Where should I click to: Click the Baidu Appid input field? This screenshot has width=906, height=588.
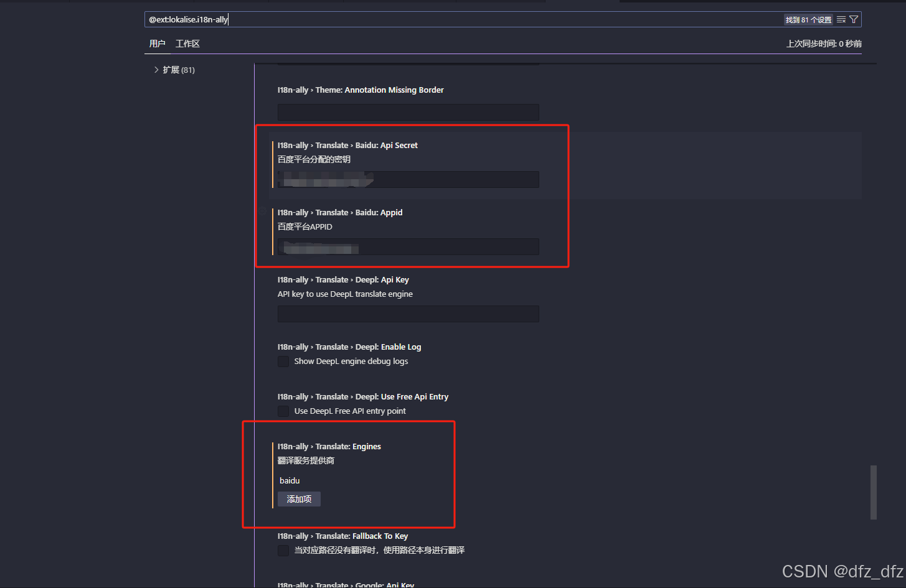[x=408, y=246]
